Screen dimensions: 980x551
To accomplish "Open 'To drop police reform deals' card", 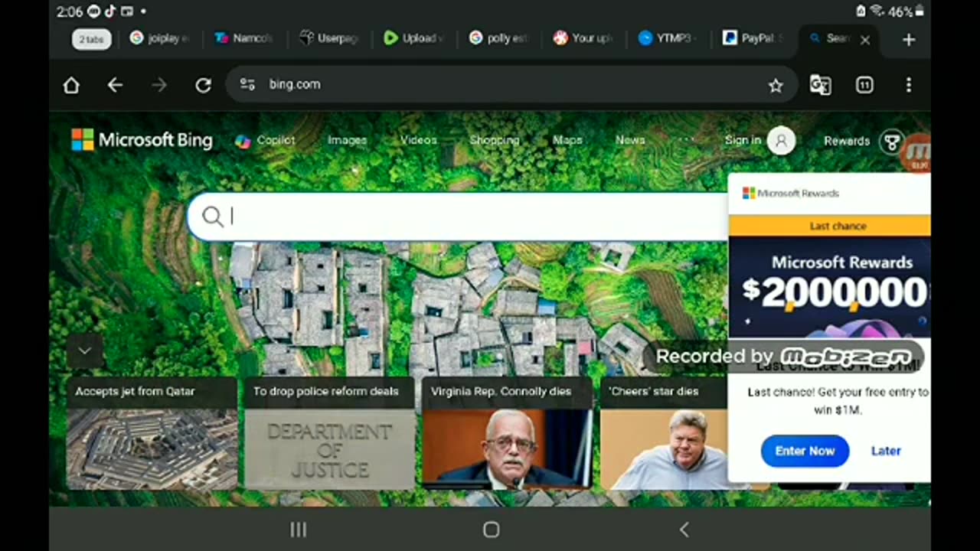I will coord(329,432).
